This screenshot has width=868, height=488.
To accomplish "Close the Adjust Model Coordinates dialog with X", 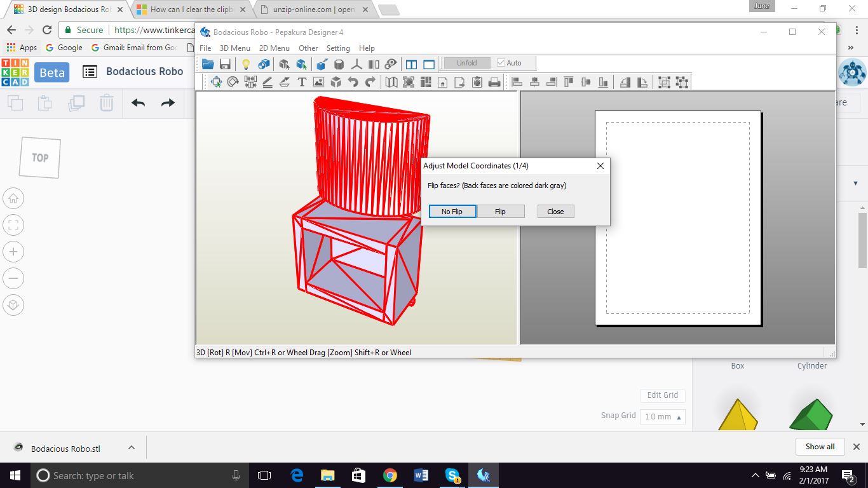I will click(600, 166).
